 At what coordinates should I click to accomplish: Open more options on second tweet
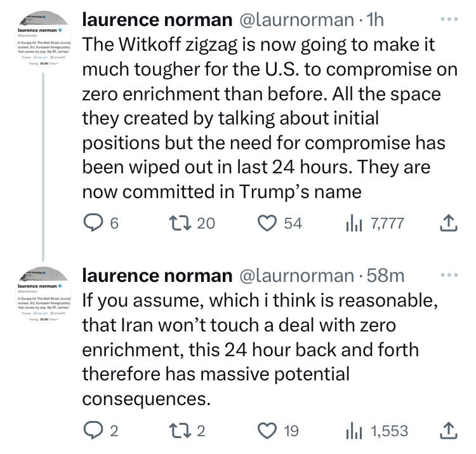[x=449, y=276]
